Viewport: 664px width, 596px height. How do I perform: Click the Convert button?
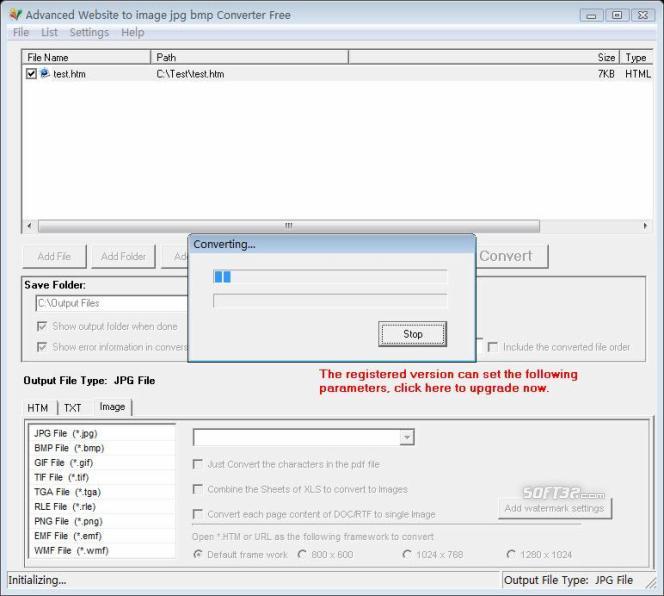coord(510,256)
